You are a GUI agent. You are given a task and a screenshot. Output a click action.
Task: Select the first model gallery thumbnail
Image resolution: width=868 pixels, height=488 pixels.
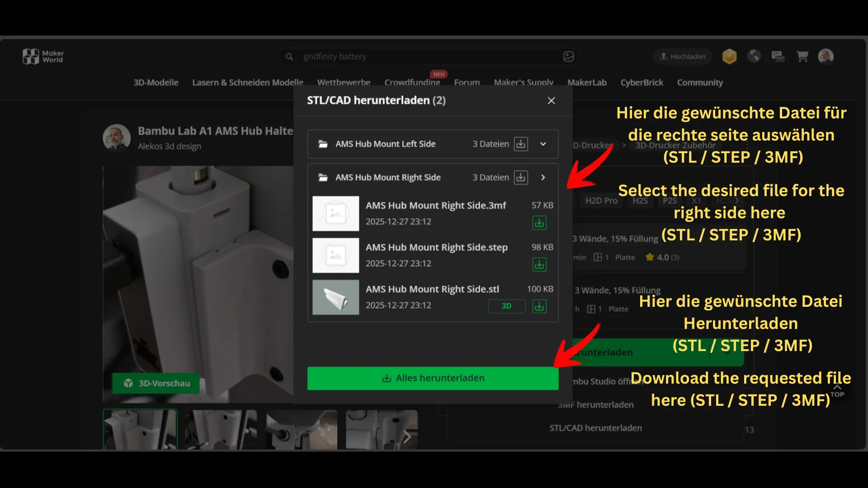pos(140,429)
